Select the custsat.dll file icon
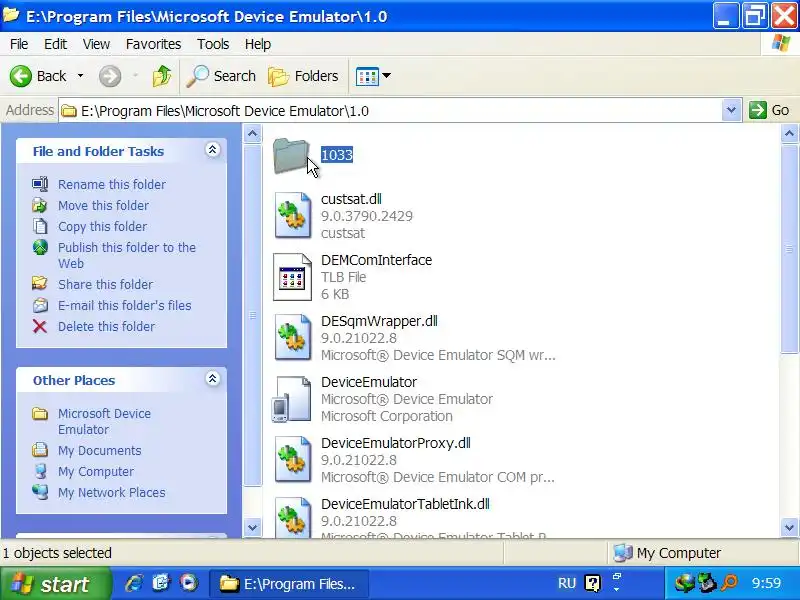The width and height of the screenshot is (800, 600). click(x=292, y=215)
